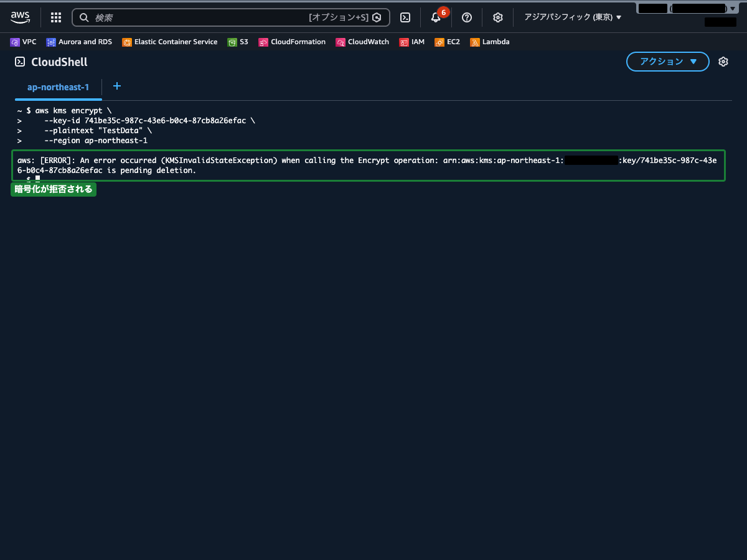Open the Aurora and RDS shortcut
This screenshot has width=747, height=560.
pos(79,42)
